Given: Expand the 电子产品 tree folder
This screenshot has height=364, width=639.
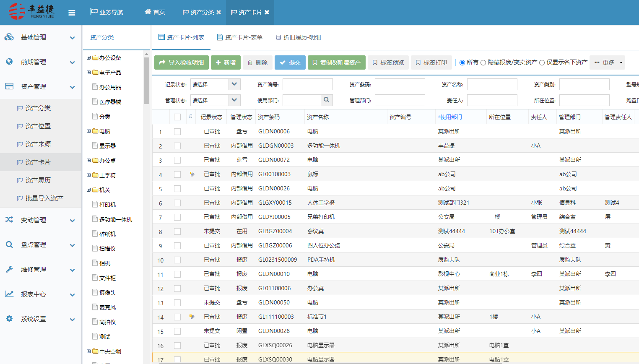Looking at the screenshot, I should tap(89, 73).
